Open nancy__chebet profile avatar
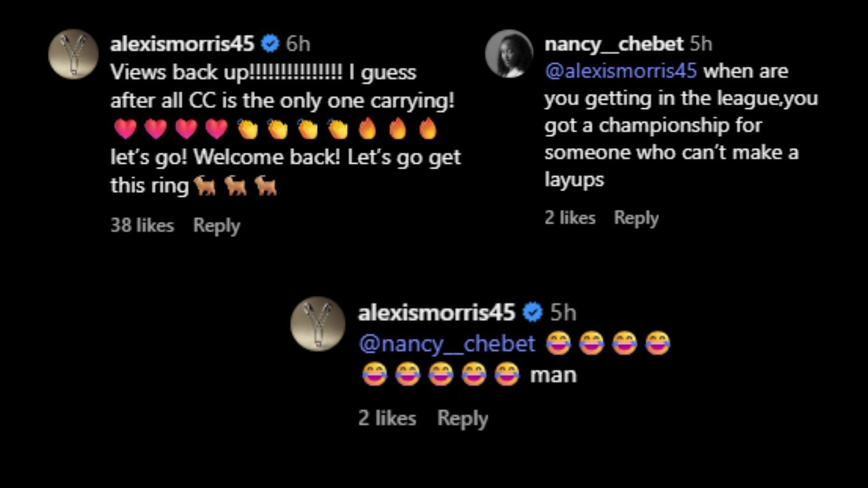The image size is (868, 488). pyautogui.click(x=509, y=54)
